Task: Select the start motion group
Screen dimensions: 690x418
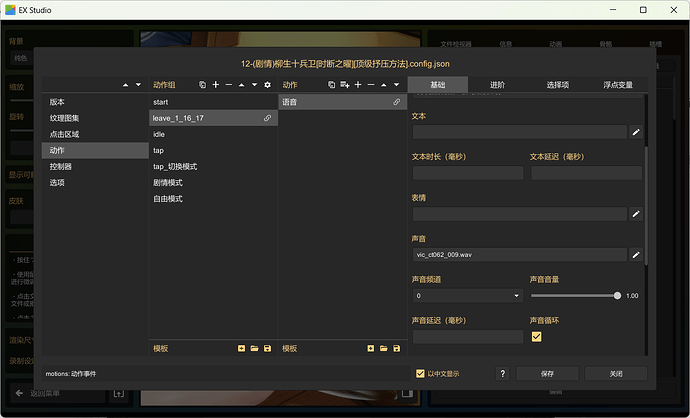Action: [213, 102]
